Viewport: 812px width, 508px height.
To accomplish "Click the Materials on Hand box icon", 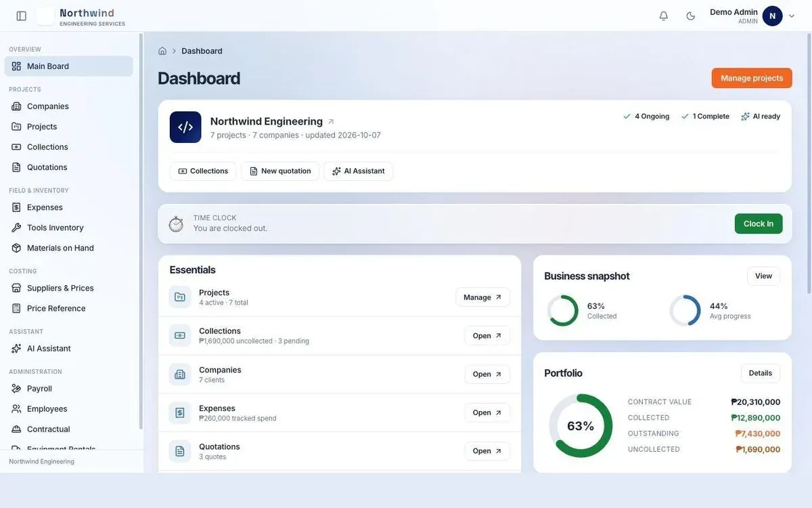I will (x=16, y=248).
